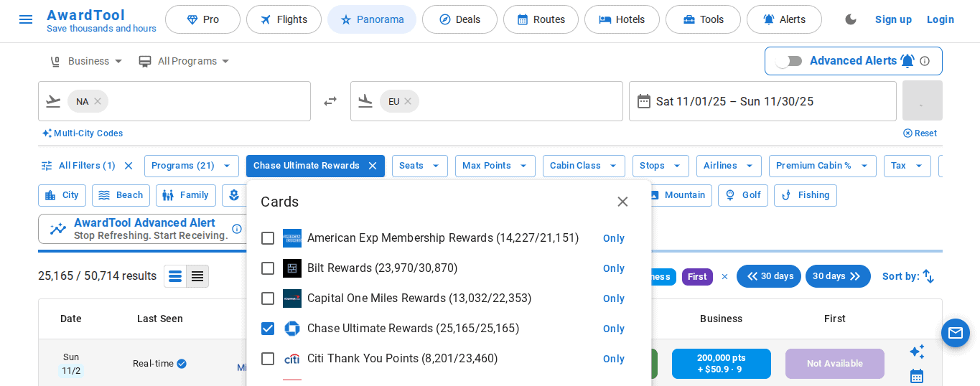Open the Business cabin dropdown
Screen dimensions: 980x386
point(86,61)
